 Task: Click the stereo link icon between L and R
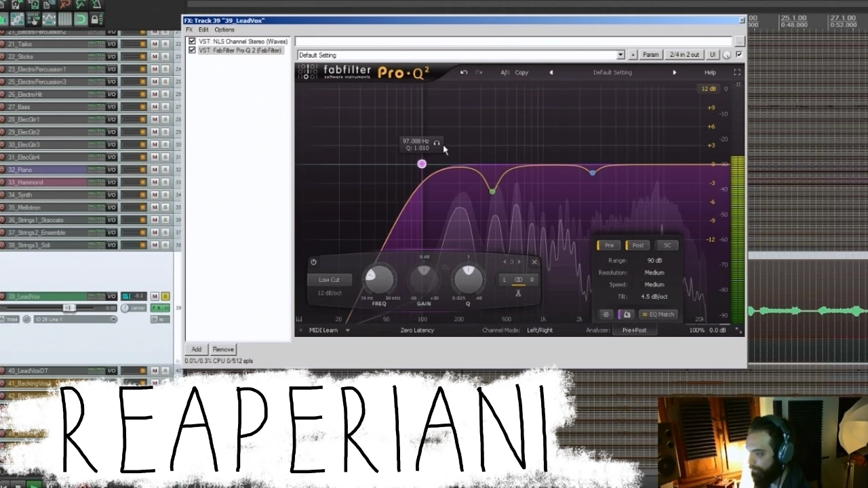(x=518, y=280)
